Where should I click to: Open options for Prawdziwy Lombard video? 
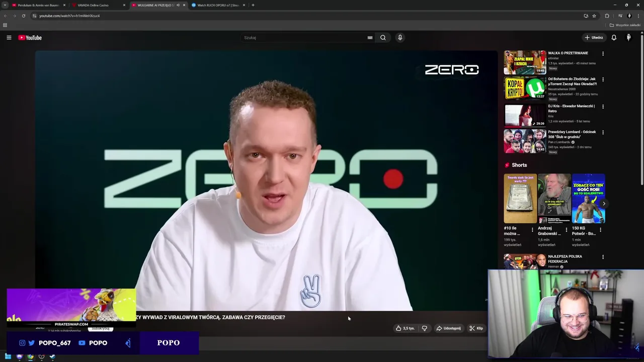pyautogui.click(x=603, y=132)
